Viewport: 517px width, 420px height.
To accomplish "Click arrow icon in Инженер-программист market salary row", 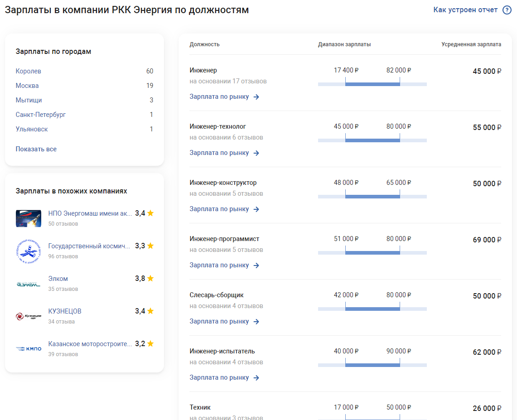I will 256,266.
